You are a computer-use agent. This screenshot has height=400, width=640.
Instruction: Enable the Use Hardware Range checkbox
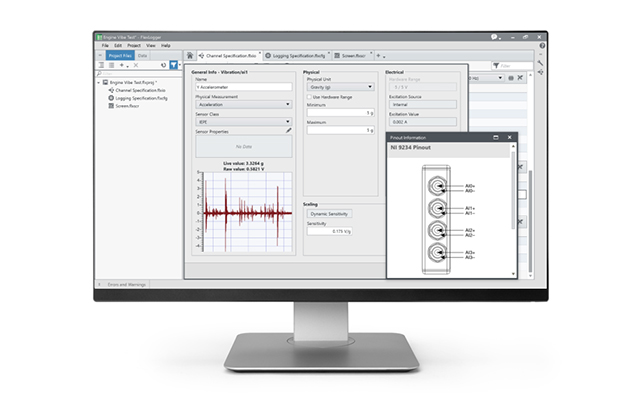click(309, 96)
